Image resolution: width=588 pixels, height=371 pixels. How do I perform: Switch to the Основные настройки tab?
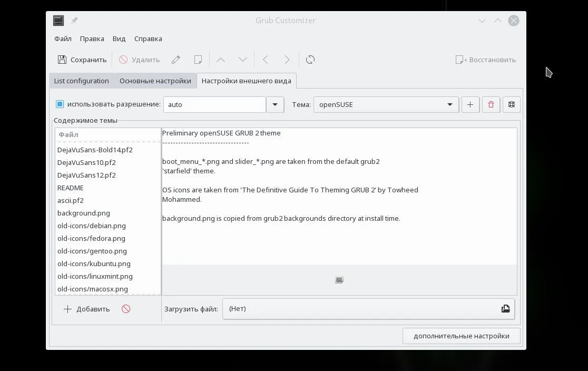point(155,81)
